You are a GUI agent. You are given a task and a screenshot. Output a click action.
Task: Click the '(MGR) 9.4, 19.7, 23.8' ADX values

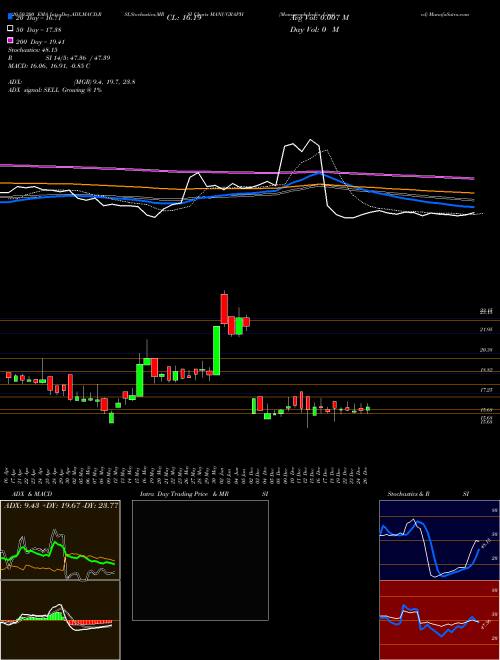(104, 82)
